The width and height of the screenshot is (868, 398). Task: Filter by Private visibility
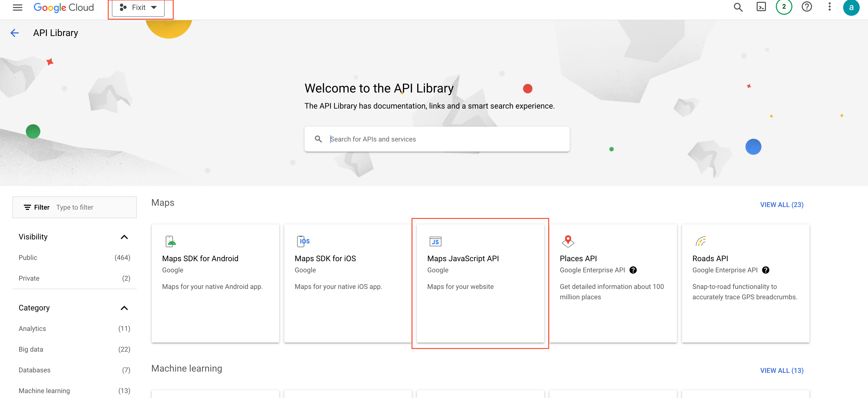click(x=75, y=278)
